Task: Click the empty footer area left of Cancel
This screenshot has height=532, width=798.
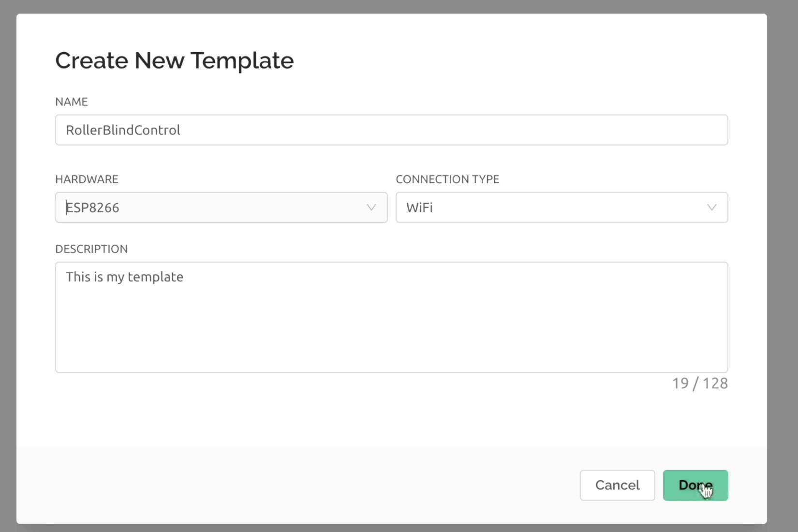Action: [x=290, y=485]
